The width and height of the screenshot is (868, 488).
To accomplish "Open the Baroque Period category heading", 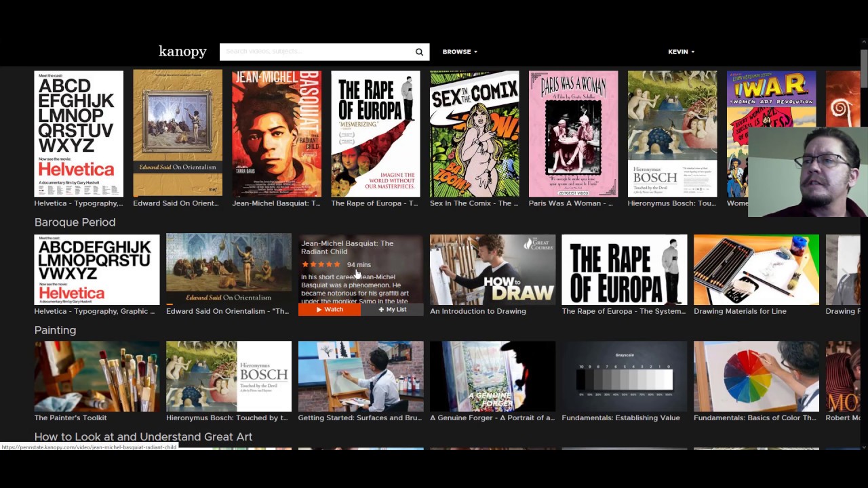I will click(75, 222).
